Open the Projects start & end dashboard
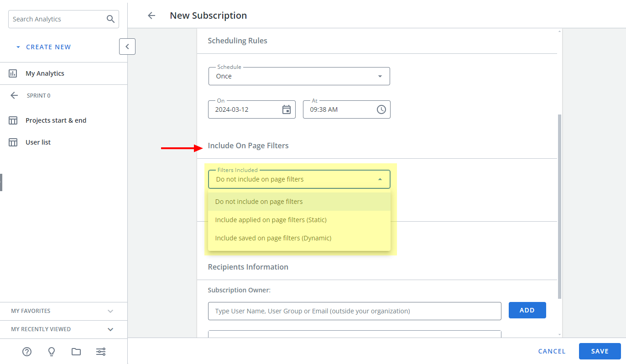This screenshot has height=364, width=626. click(56, 120)
